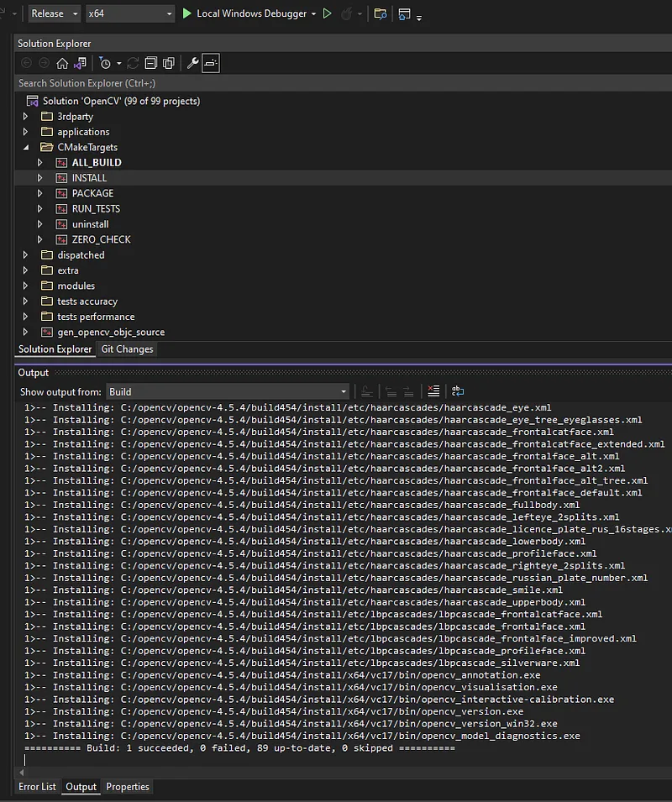This screenshot has width=672, height=802.
Task: Collapse the CMakeTargets folder
Action: point(25,147)
